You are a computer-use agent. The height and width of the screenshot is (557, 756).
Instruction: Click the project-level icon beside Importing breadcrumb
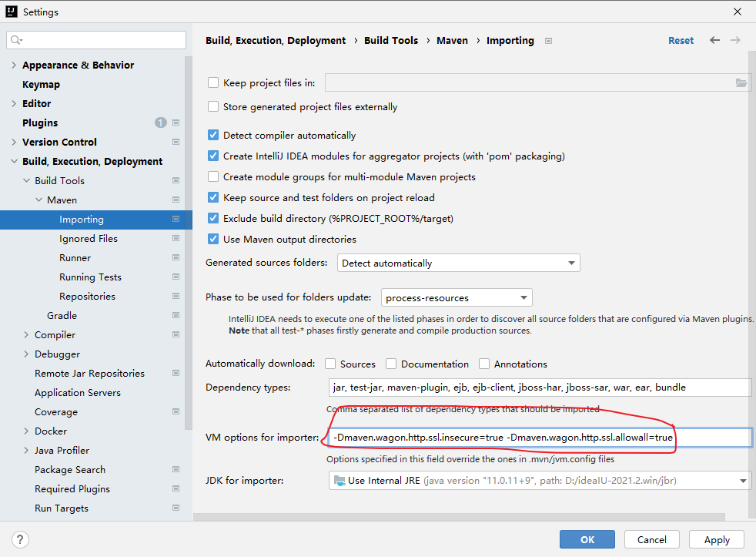point(548,41)
